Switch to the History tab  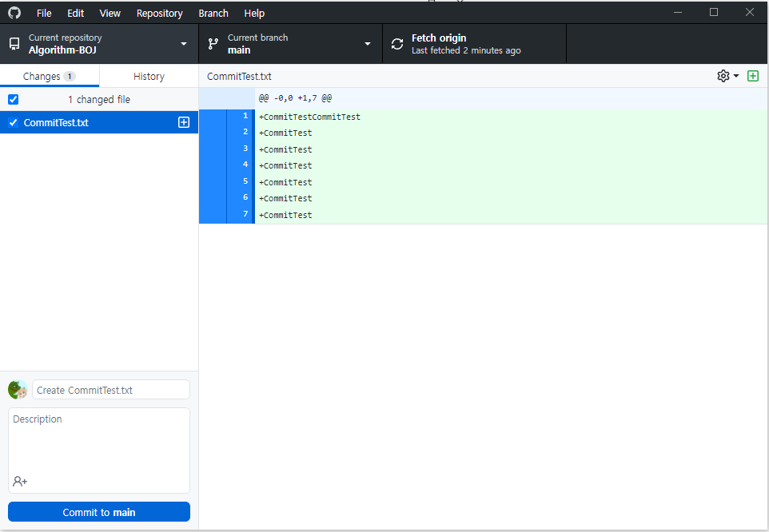pos(149,76)
